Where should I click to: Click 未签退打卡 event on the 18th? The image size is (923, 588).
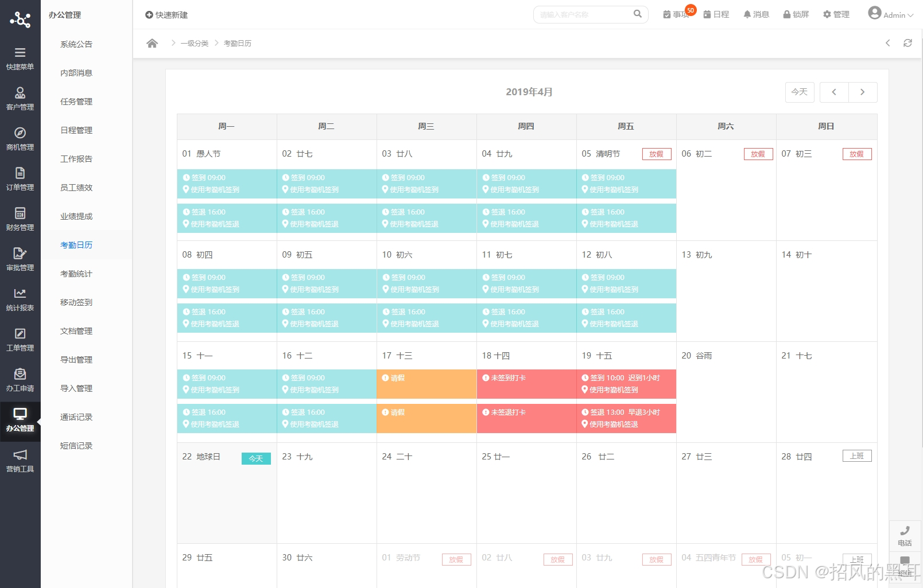coord(526,418)
